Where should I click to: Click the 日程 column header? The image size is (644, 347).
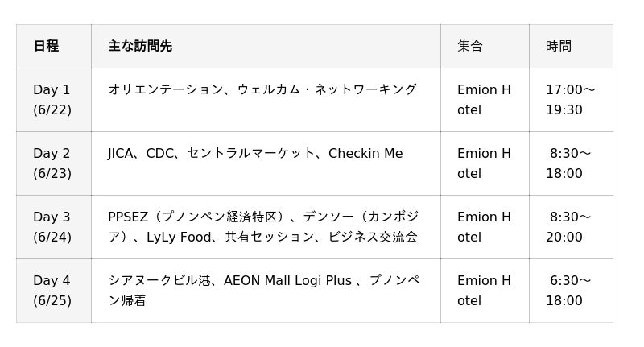tap(47, 46)
